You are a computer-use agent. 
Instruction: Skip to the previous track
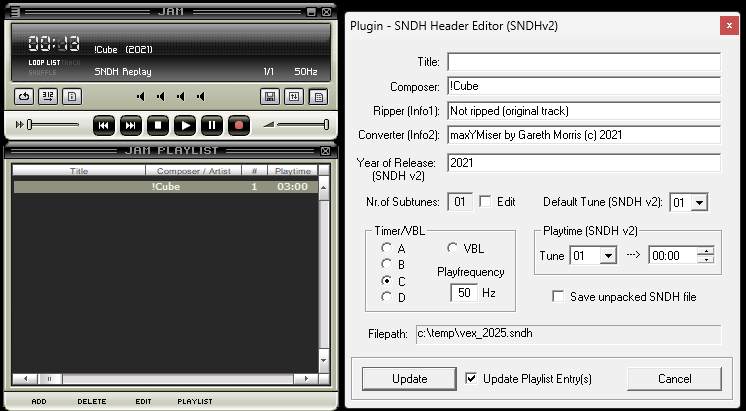point(104,125)
